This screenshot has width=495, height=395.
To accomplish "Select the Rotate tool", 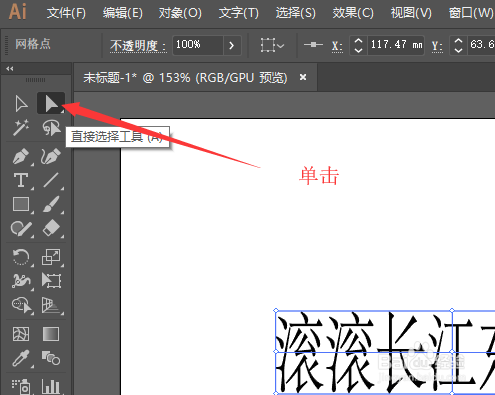I will [x=21, y=257].
